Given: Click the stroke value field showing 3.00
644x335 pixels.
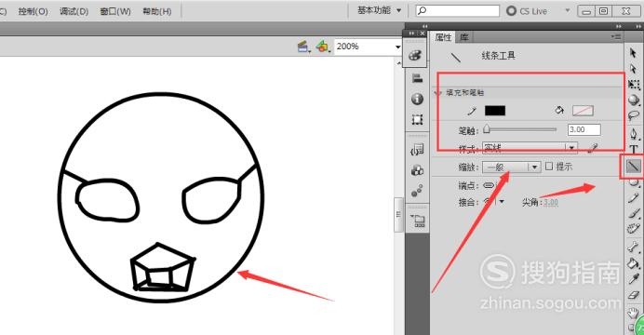Looking at the screenshot, I should [x=584, y=129].
